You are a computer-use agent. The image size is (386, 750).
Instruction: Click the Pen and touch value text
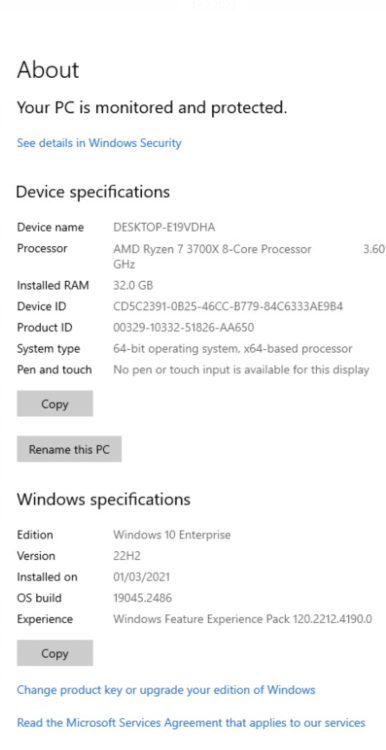coord(241,370)
